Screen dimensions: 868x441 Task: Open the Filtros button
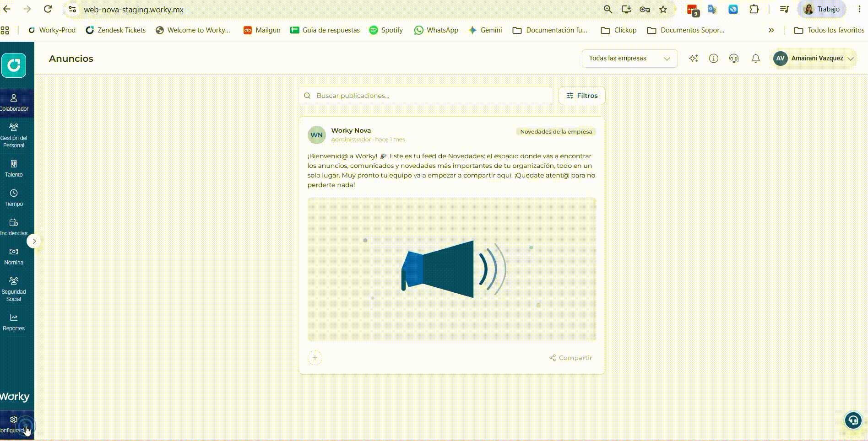click(x=582, y=96)
